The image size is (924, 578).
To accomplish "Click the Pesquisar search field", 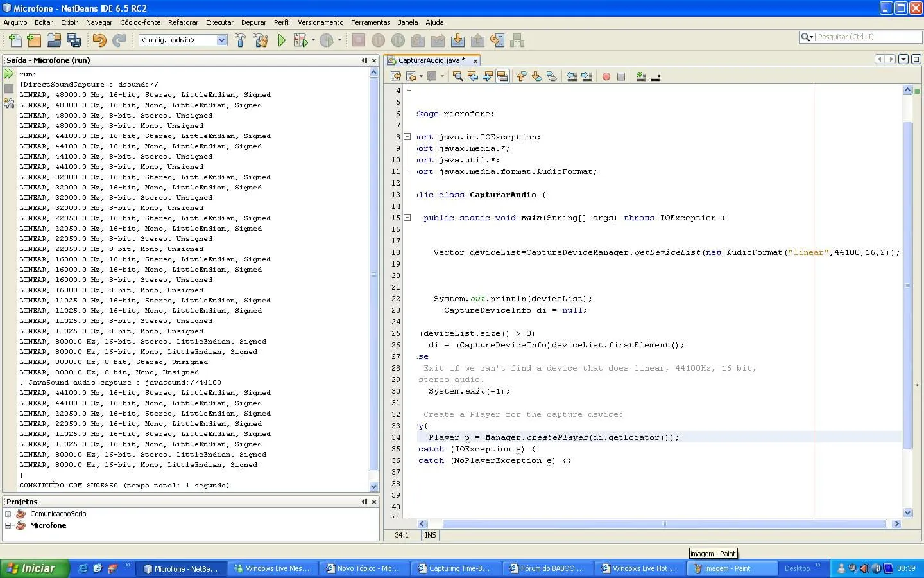I will click(868, 37).
